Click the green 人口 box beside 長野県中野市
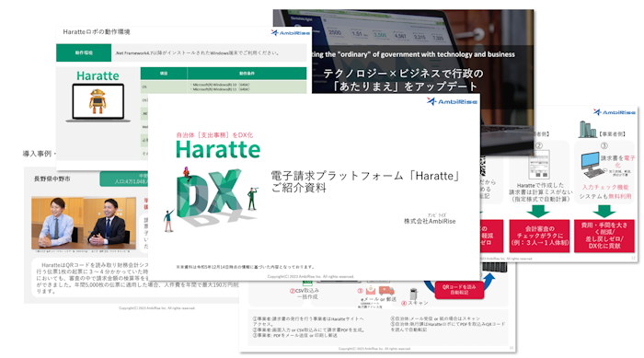 point(124,179)
